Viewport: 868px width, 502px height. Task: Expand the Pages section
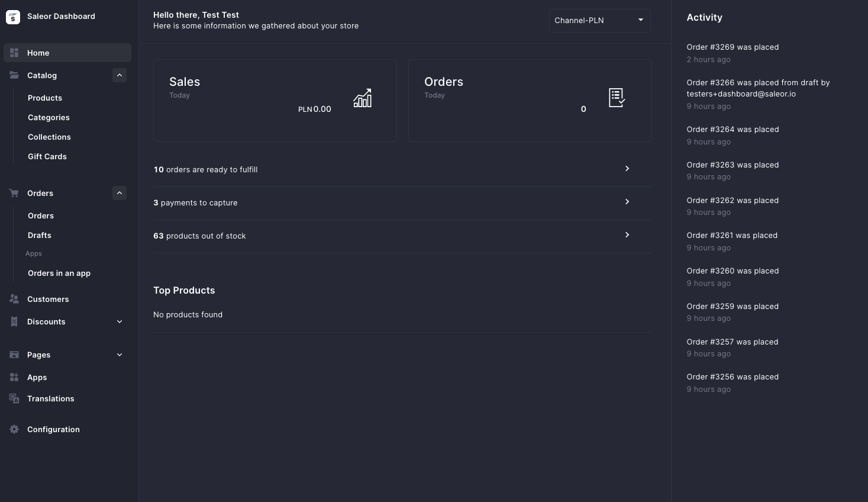(120, 355)
